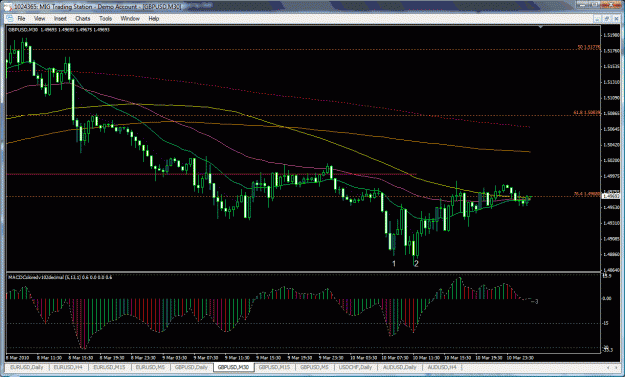Switch to the EURUSD,M5 chart tab

click(150, 367)
